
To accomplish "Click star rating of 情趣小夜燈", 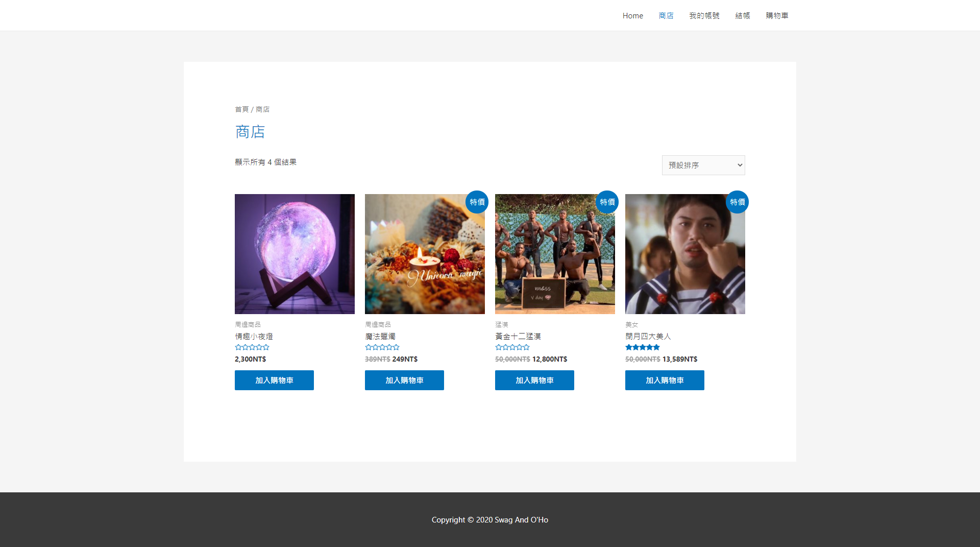I will tap(252, 347).
